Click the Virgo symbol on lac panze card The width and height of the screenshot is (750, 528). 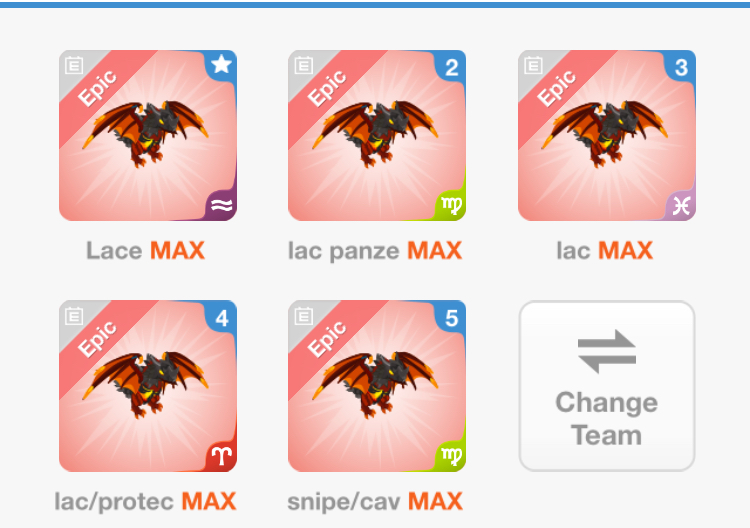click(x=451, y=206)
